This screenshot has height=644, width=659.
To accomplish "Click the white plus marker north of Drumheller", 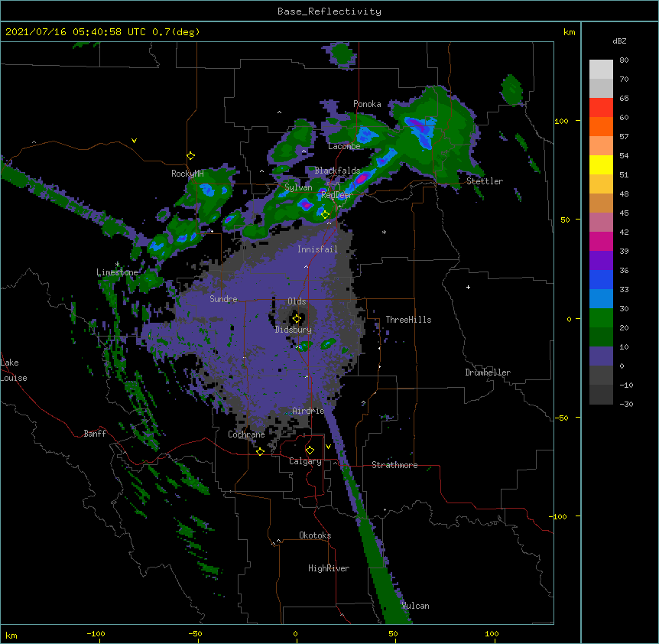I will tap(468, 287).
